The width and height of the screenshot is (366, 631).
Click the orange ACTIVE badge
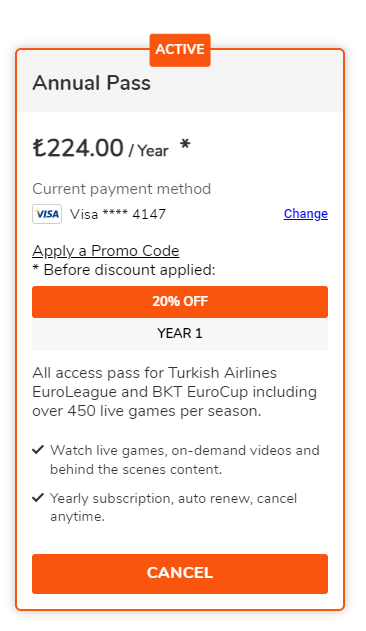[180, 50]
